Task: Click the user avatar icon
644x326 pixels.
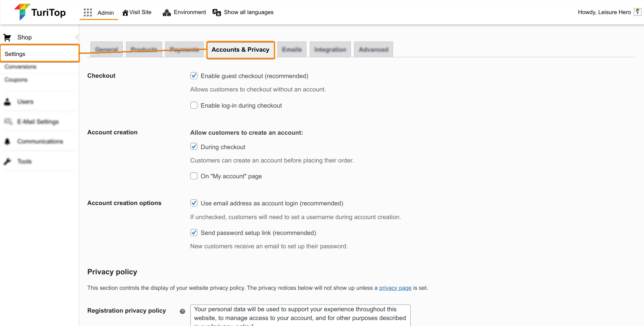Action: click(637, 12)
